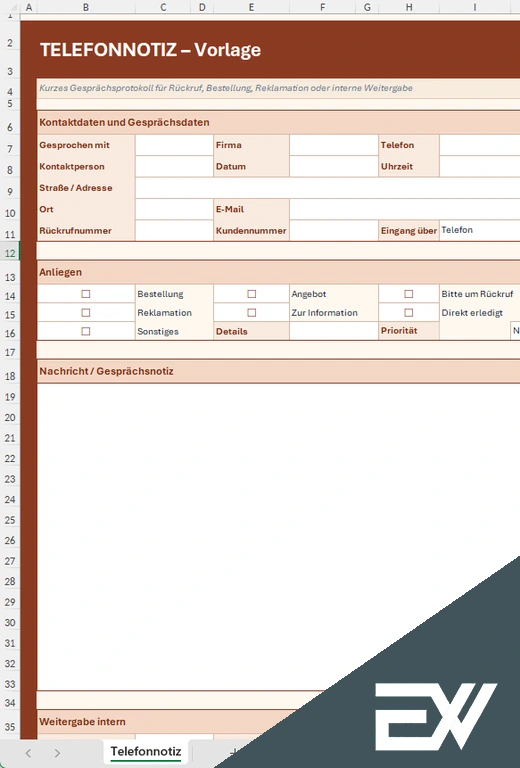Click the Kontaktperson input cell
Image resolution: width=520 pixels, height=768 pixels.
pyautogui.click(x=174, y=167)
